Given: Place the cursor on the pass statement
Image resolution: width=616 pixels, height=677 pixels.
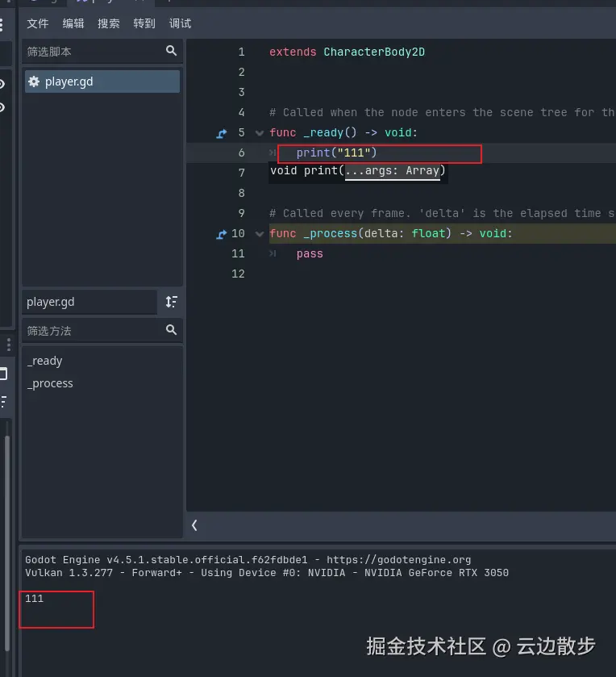Looking at the screenshot, I should tap(310, 254).
